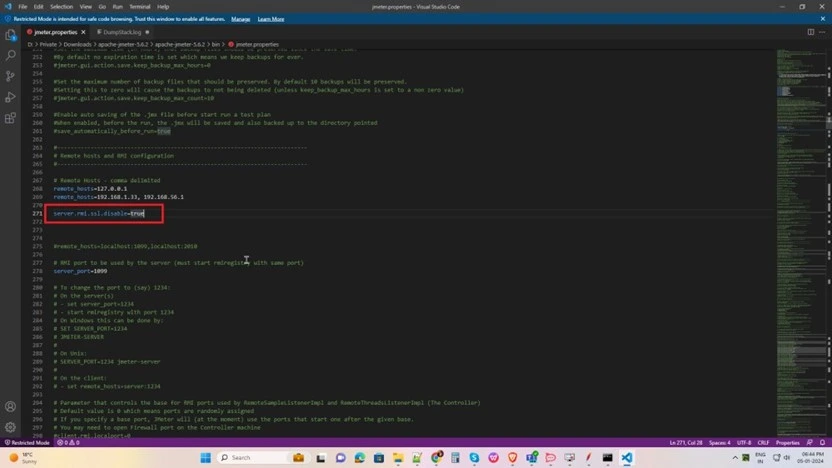Open the Selection menu
The height and width of the screenshot is (468, 832).
pos(62,7)
